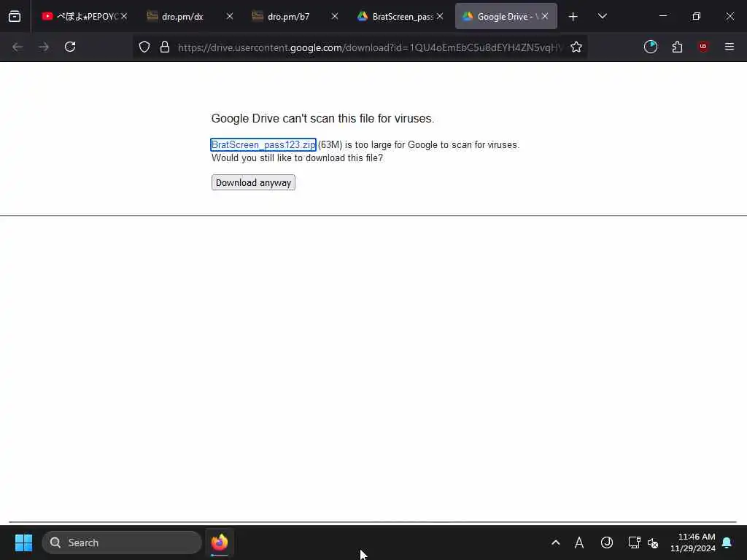The height and width of the screenshot is (560, 747).
Task: Close the dro.pm/dx tab
Action: pyautogui.click(x=230, y=16)
